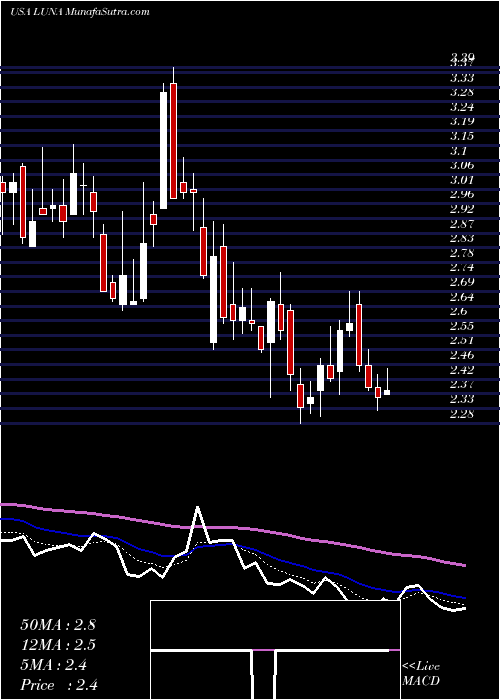The width and height of the screenshot is (500, 700).
Task: Select the 2.33 price axis label
Action: 462,399
